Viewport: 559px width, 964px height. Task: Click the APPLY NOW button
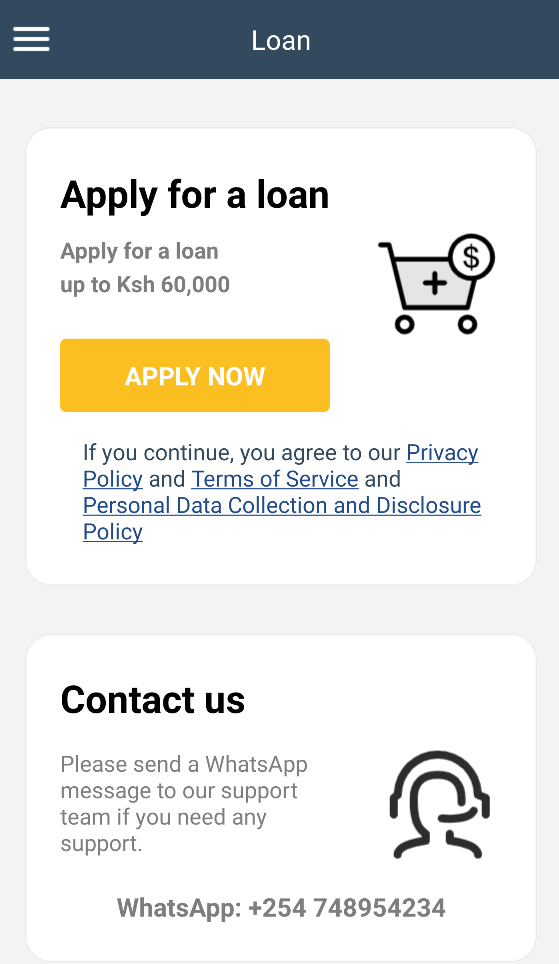click(x=195, y=375)
